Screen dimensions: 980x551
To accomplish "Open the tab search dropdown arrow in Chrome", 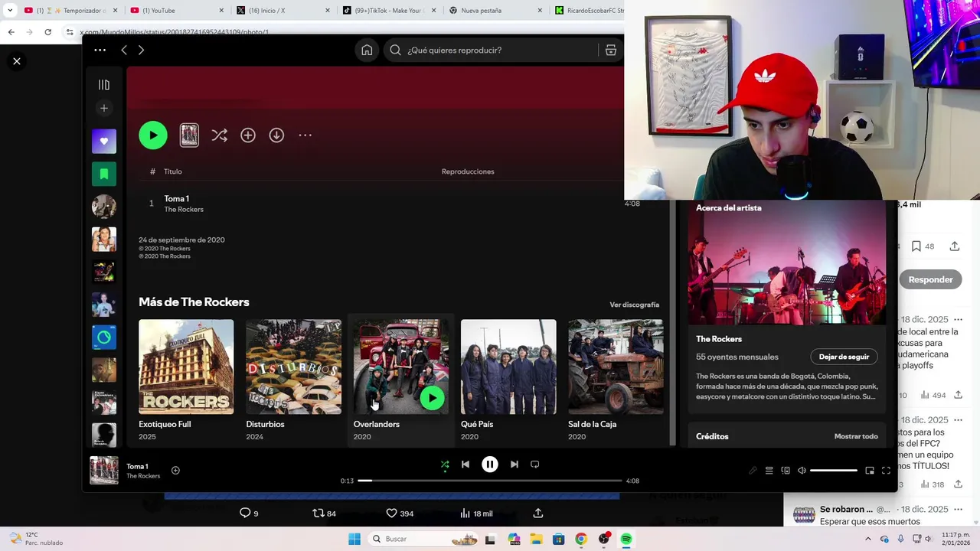I will [x=10, y=10].
